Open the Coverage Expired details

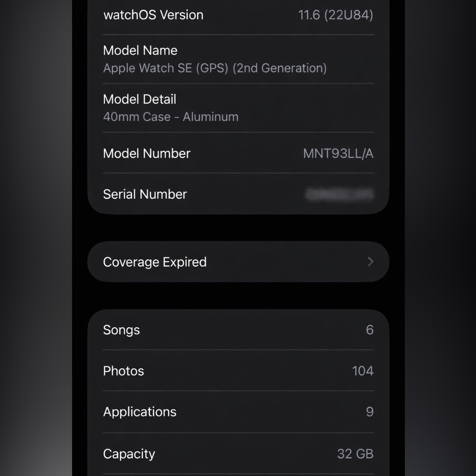[155, 262]
